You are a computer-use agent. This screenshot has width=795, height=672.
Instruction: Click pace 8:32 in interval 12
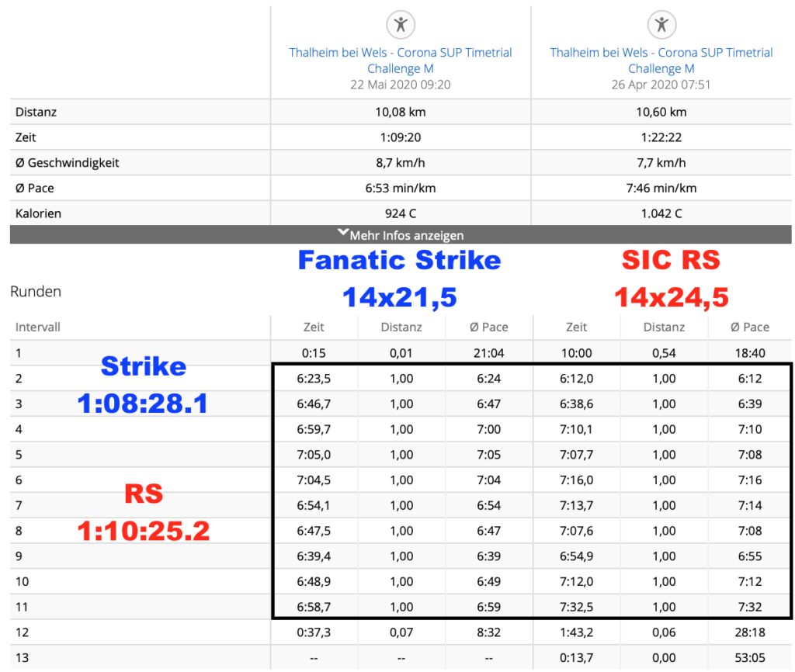pos(489,632)
